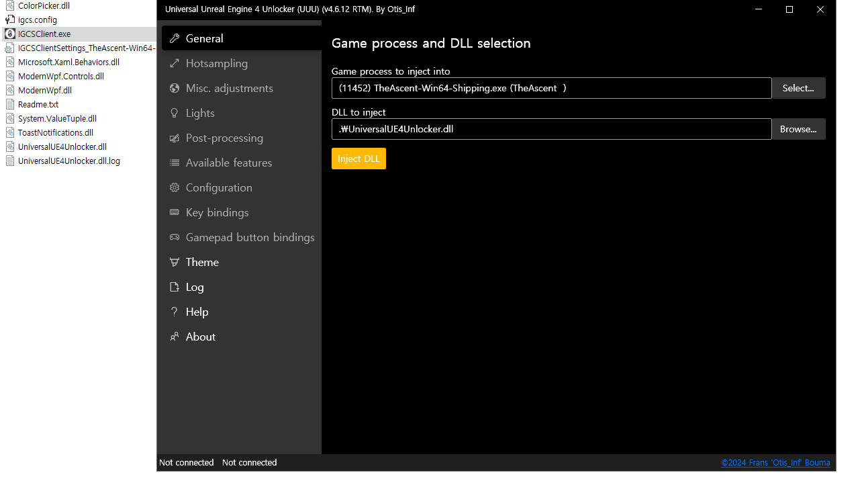Open the Configuration tab label
868x485 pixels.
pos(219,187)
